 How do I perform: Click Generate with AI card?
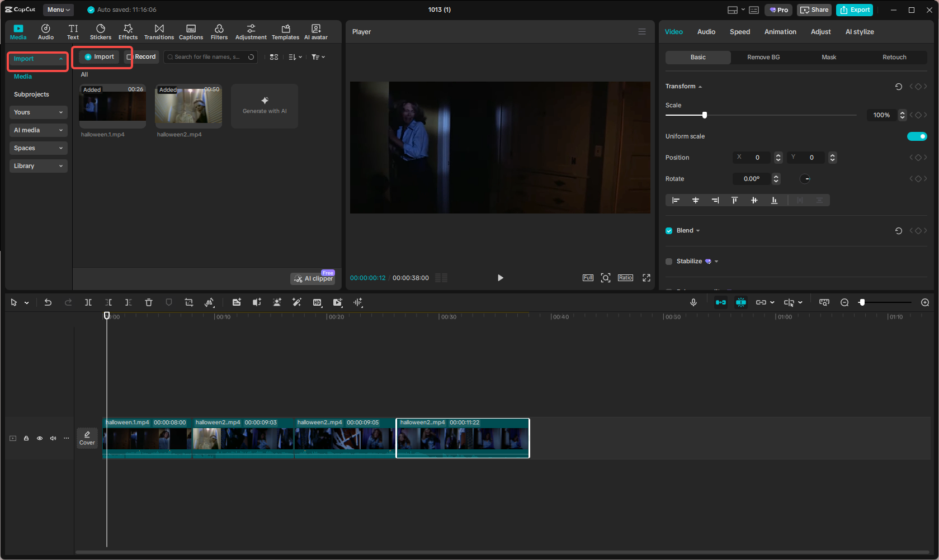point(265,106)
